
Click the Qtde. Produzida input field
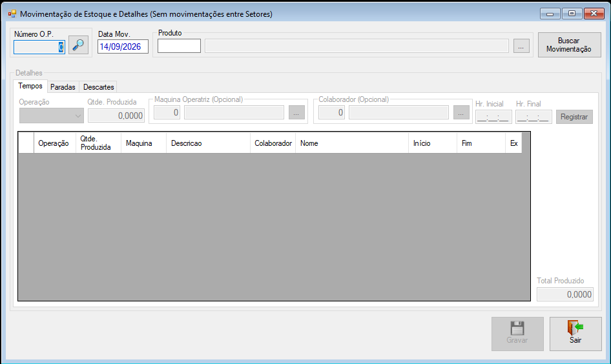[116, 116]
